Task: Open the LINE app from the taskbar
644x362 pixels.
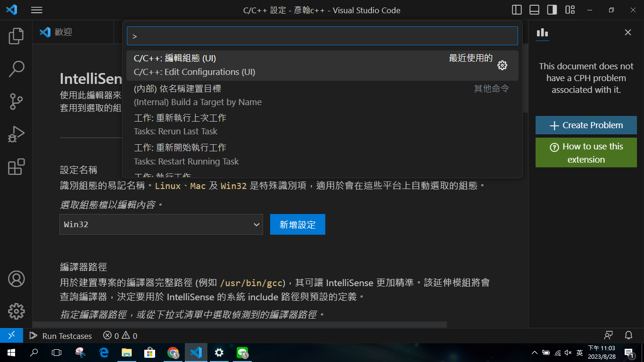Action: click(242, 352)
